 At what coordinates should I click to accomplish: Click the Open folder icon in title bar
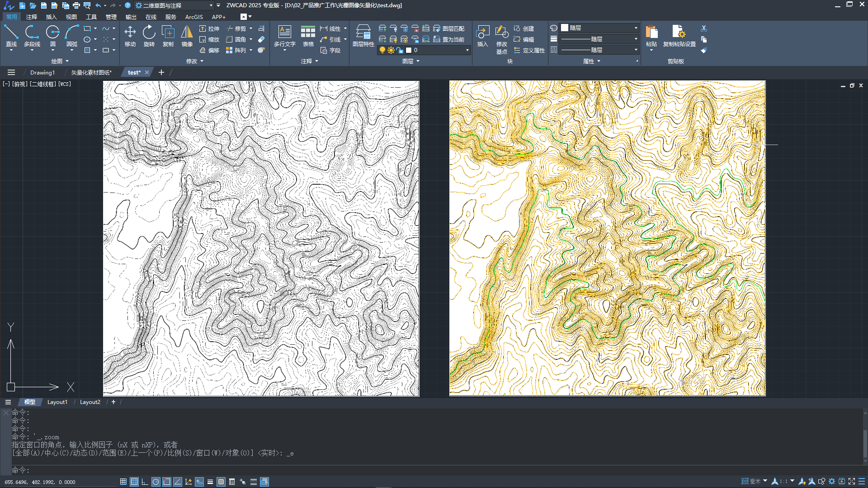pyautogui.click(x=33, y=5)
